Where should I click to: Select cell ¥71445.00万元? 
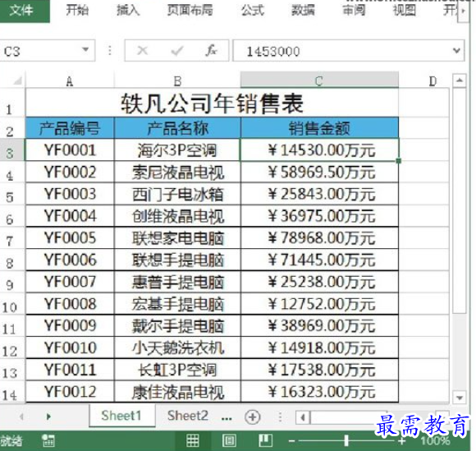tap(319, 260)
